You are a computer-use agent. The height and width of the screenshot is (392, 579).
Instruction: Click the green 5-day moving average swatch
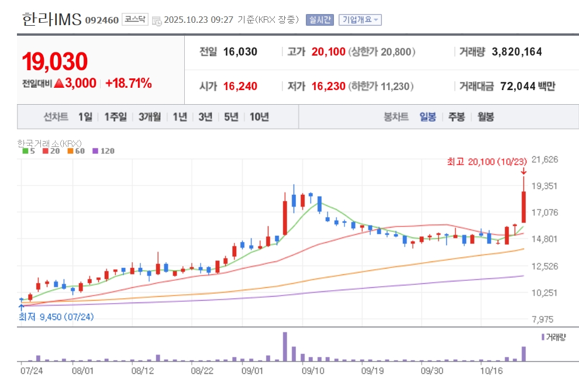(x=25, y=151)
